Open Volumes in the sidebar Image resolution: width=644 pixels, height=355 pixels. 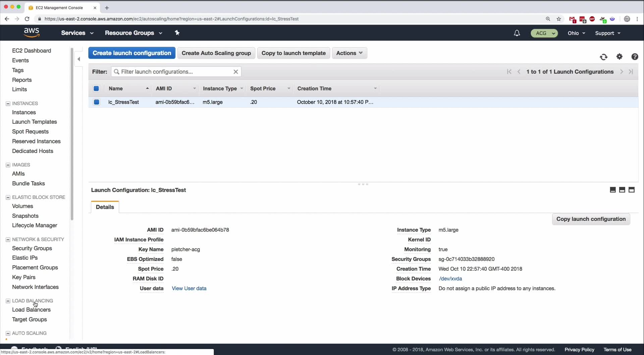(x=22, y=206)
